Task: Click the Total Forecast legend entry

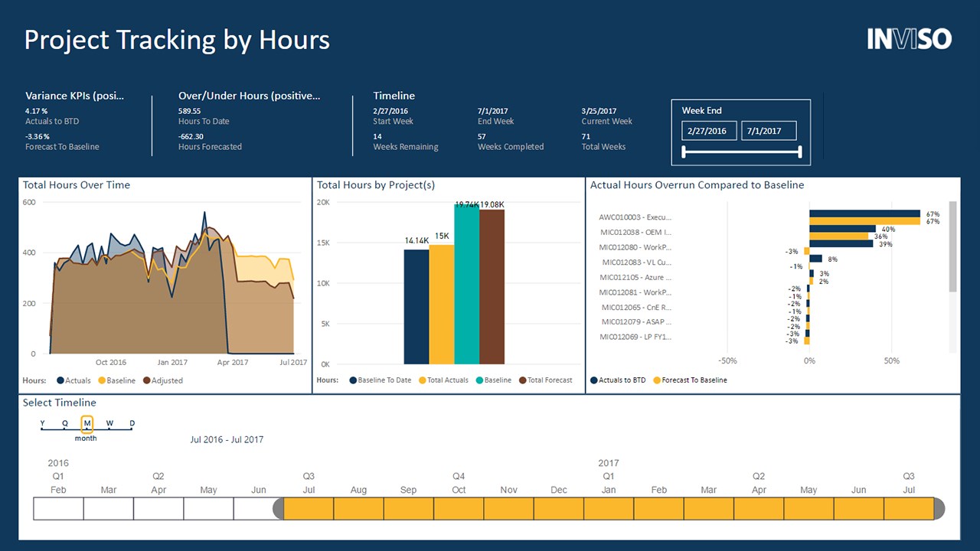Action: coord(545,380)
